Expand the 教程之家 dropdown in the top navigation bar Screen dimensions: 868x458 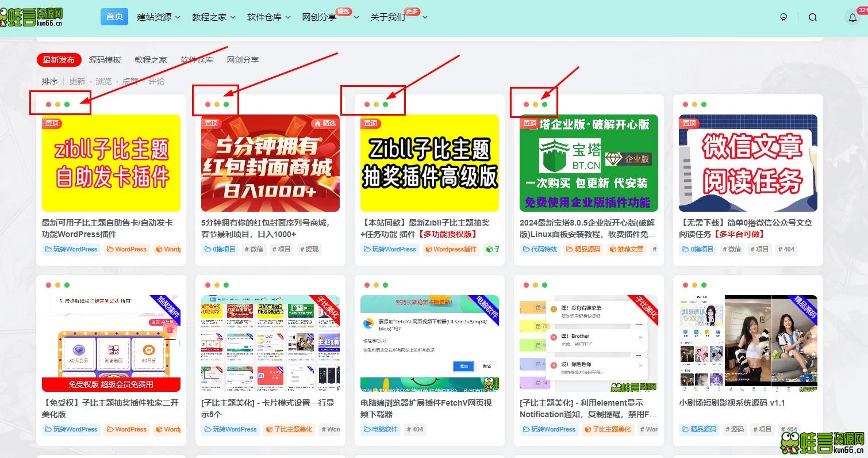tap(214, 17)
